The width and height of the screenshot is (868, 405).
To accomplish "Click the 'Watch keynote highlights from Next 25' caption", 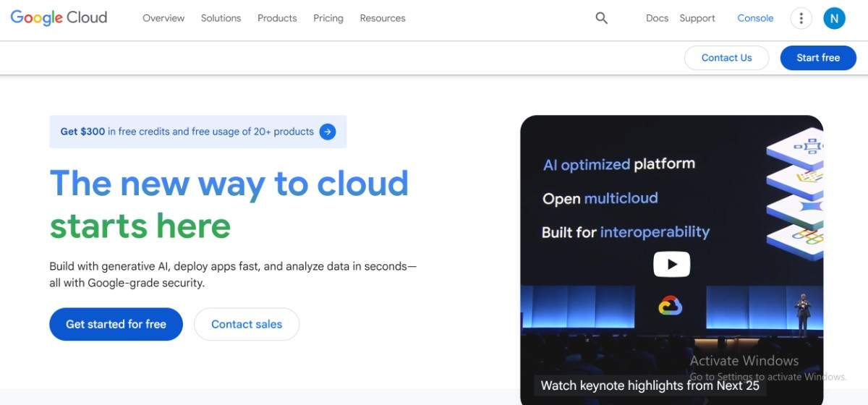I will (650, 385).
